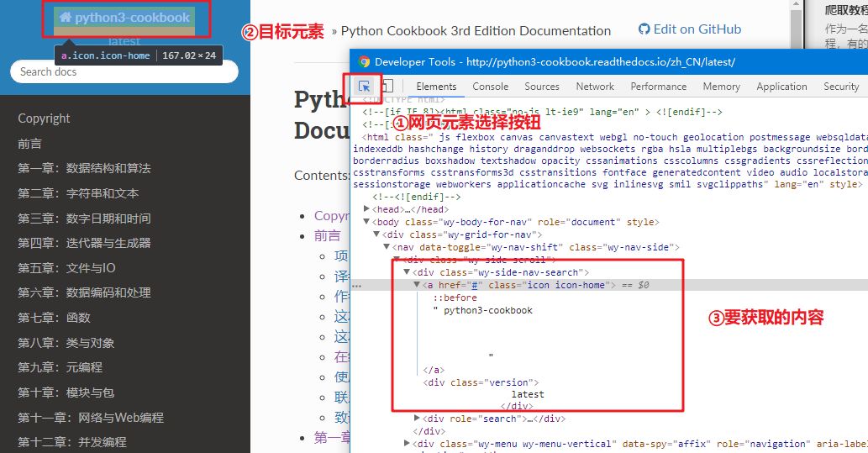The height and width of the screenshot is (453, 868).
Task: Collapse the body wy-body-for-nav node
Action: 366,222
